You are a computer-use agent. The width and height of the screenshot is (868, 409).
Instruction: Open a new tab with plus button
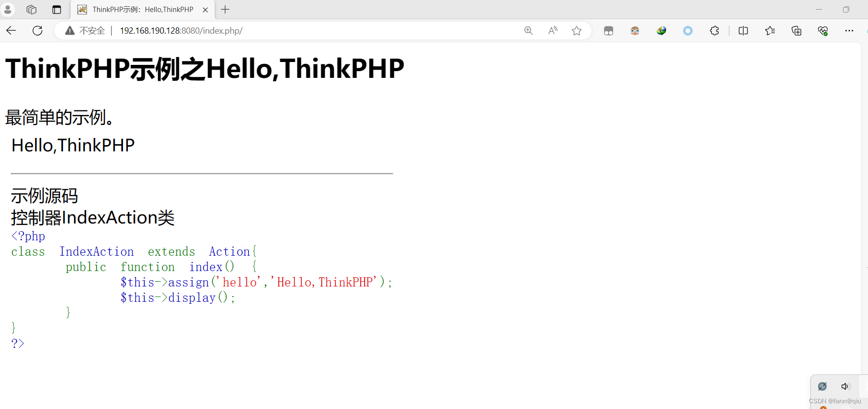click(x=225, y=10)
